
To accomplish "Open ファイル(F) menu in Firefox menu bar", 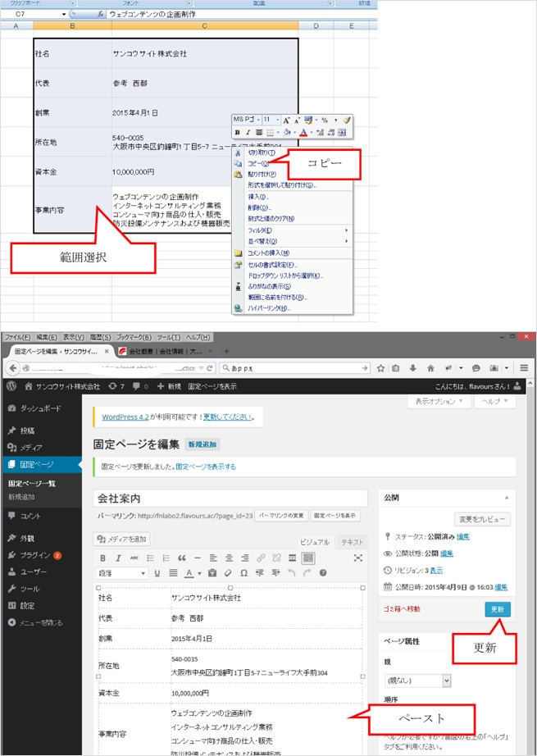I will (18, 338).
